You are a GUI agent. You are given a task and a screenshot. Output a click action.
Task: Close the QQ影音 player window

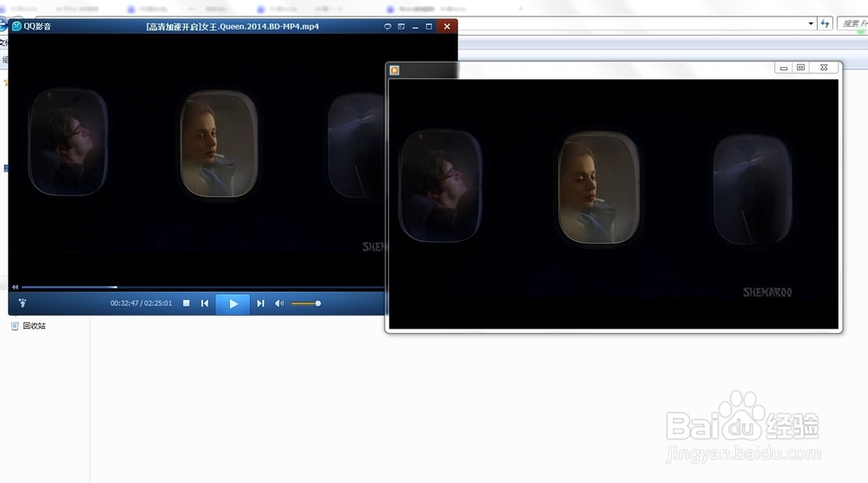coord(447,27)
